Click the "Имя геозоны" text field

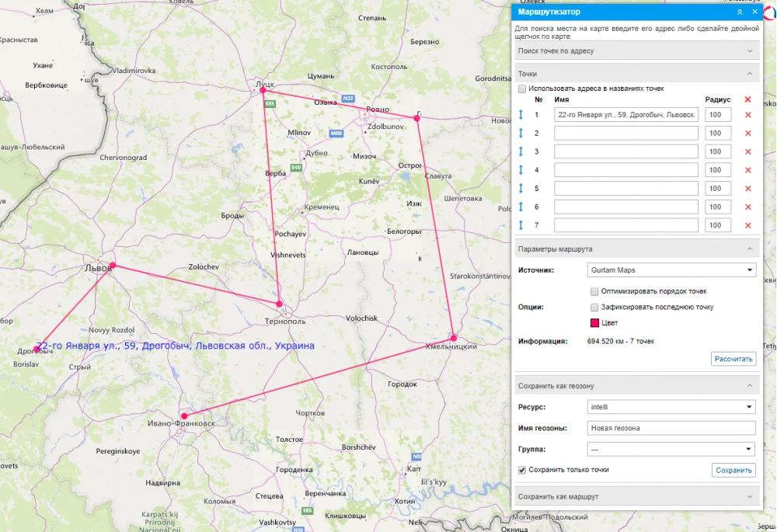click(x=671, y=428)
